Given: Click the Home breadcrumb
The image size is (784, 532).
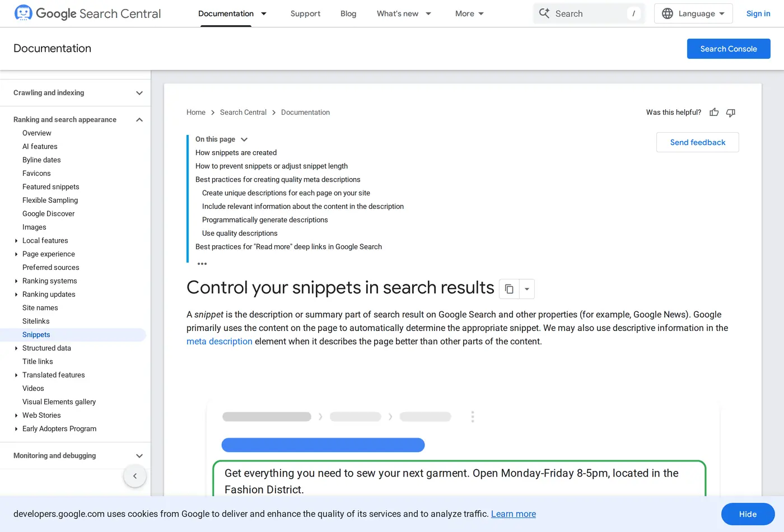Looking at the screenshot, I should point(196,113).
